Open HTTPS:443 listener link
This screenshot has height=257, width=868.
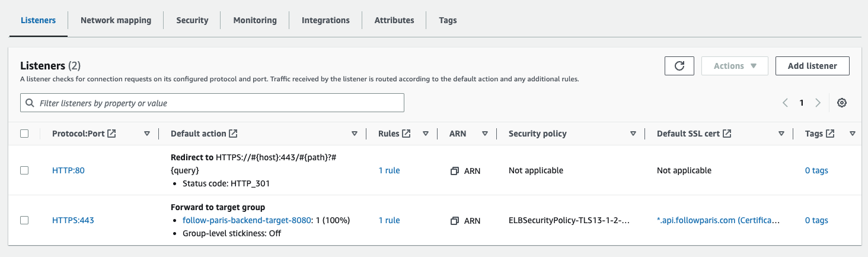pyautogui.click(x=73, y=220)
